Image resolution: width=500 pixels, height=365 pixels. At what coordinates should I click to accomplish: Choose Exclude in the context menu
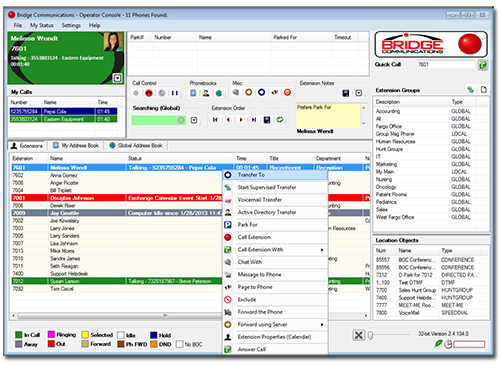click(x=275, y=300)
